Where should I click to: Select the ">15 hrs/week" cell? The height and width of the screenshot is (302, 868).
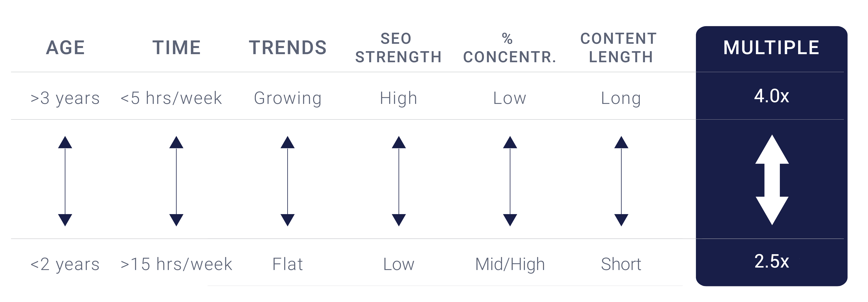point(176,264)
